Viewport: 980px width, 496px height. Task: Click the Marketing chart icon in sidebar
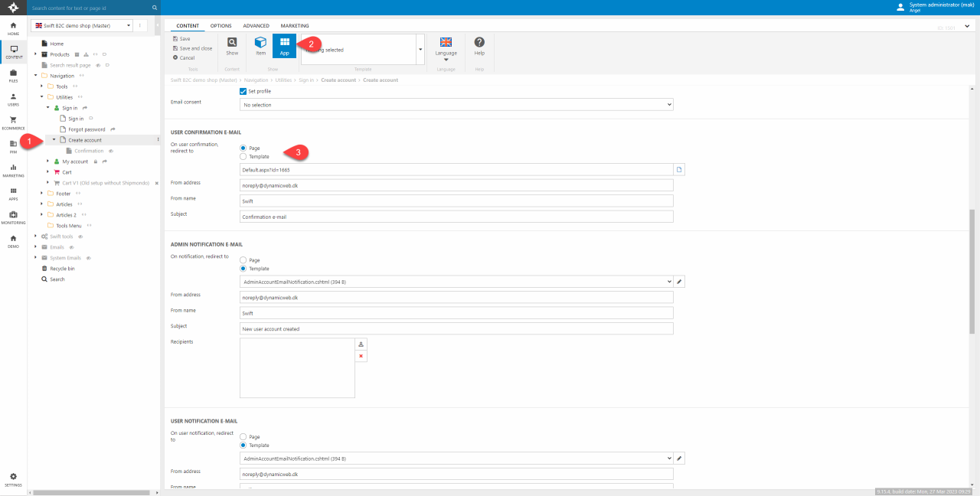(13, 169)
